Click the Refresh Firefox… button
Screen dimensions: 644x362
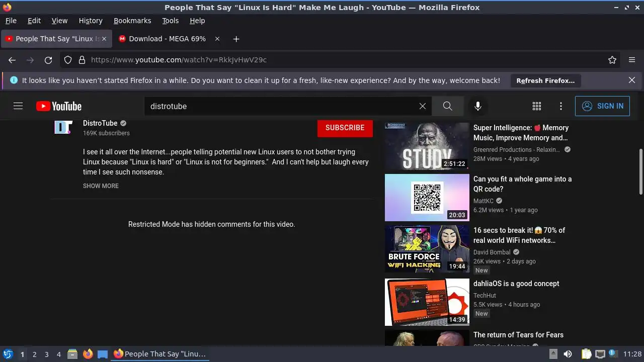click(x=545, y=80)
